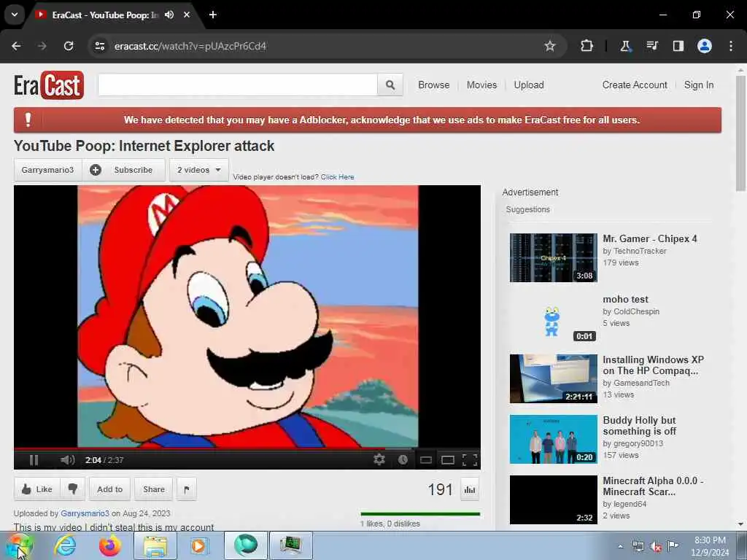The image size is (747, 560).
Task: Subscribe to Garrysmario3
Action: click(x=123, y=170)
